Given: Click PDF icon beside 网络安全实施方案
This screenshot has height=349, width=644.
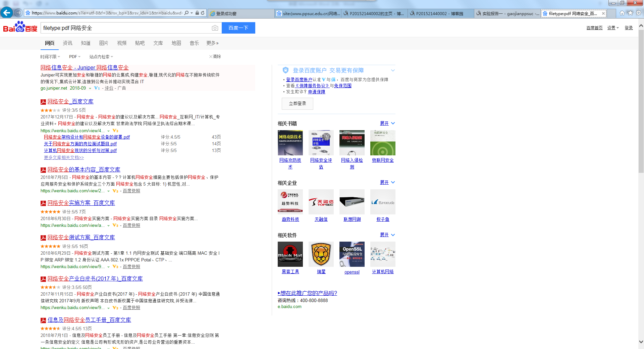Looking at the screenshot, I should (x=43, y=203).
